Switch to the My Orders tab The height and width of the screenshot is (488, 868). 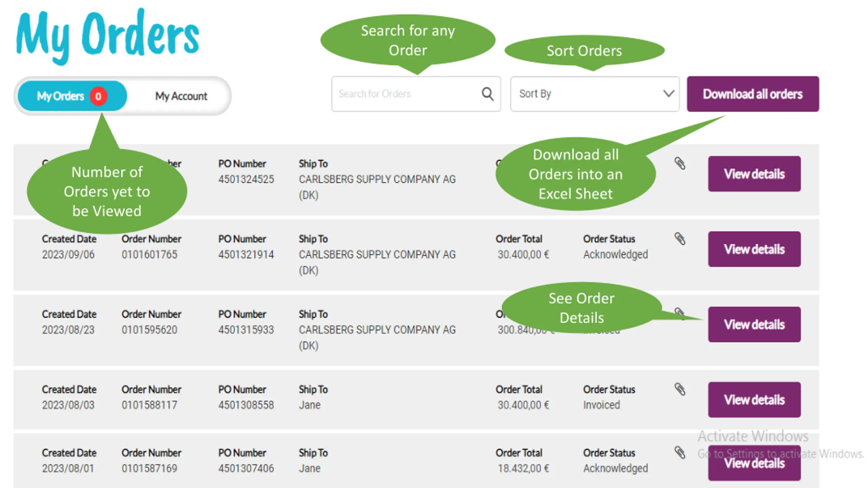tap(61, 96)
